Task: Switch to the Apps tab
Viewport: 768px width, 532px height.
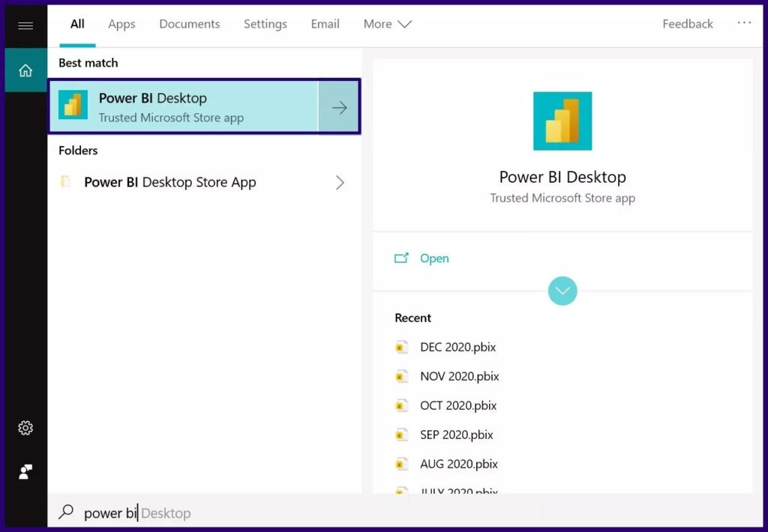Action: [x=121, y=24]
